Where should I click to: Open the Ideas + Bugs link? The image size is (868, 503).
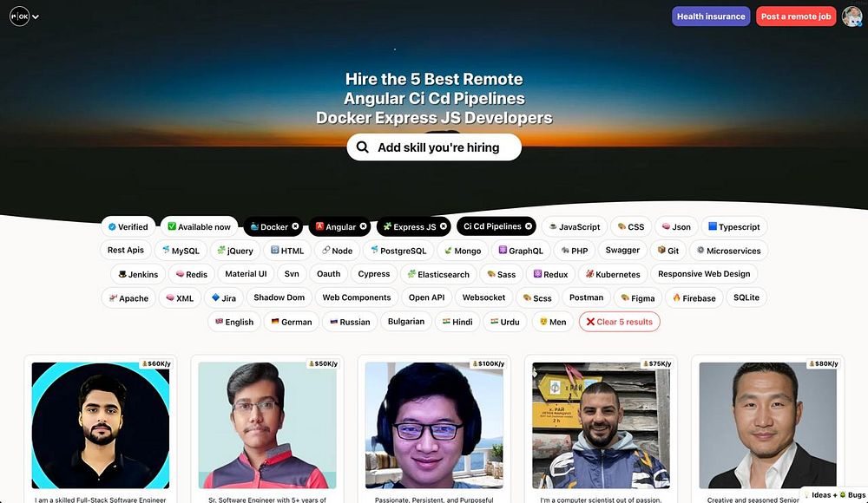(x=835, y=494)
